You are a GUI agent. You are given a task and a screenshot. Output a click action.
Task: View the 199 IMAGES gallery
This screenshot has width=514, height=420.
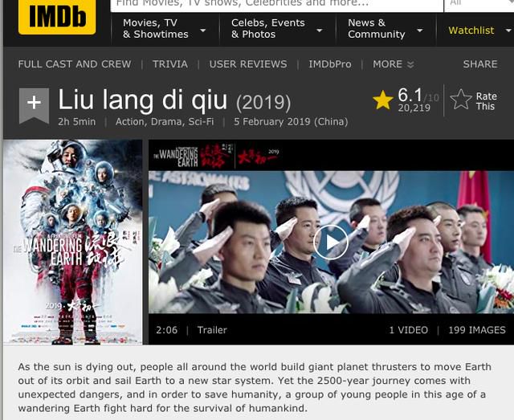point(477,330)
